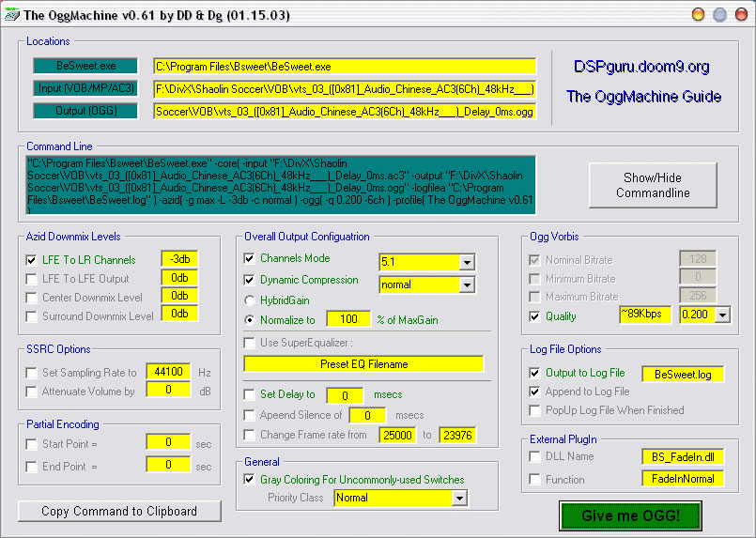Enable Start Point partial encoding
Image resolution: width=756 pixels, height=538 pixels.
click(31, 444)
